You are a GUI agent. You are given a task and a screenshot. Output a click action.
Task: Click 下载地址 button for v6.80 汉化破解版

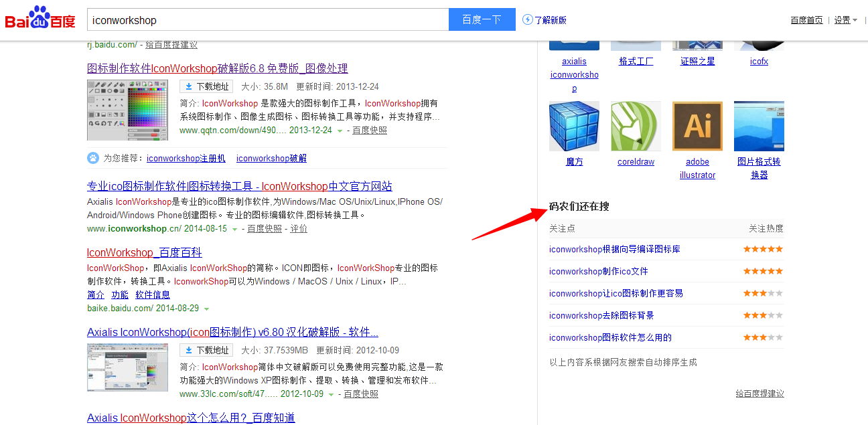click(206, 350)
